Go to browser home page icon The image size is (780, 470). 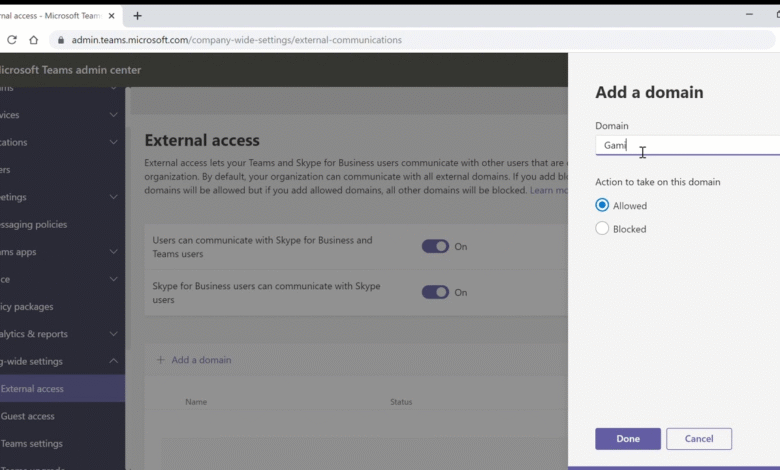click(x=33, y=40)
